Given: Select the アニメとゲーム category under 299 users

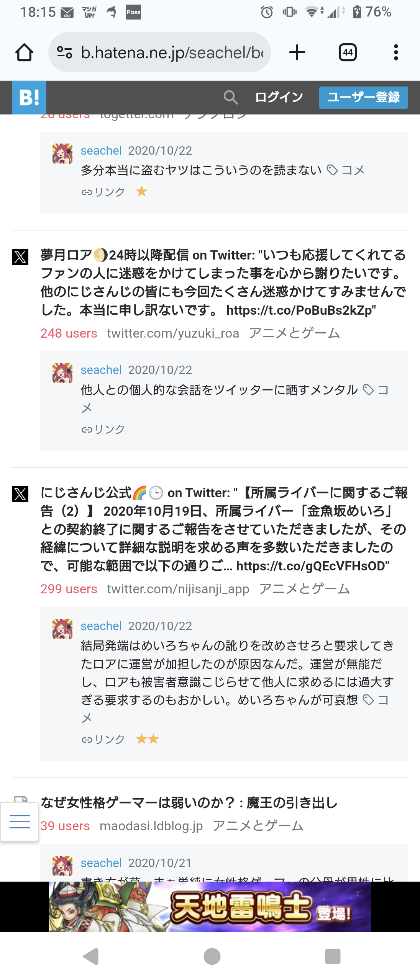Looking at the screenshot, I should [x=304, y=589].
